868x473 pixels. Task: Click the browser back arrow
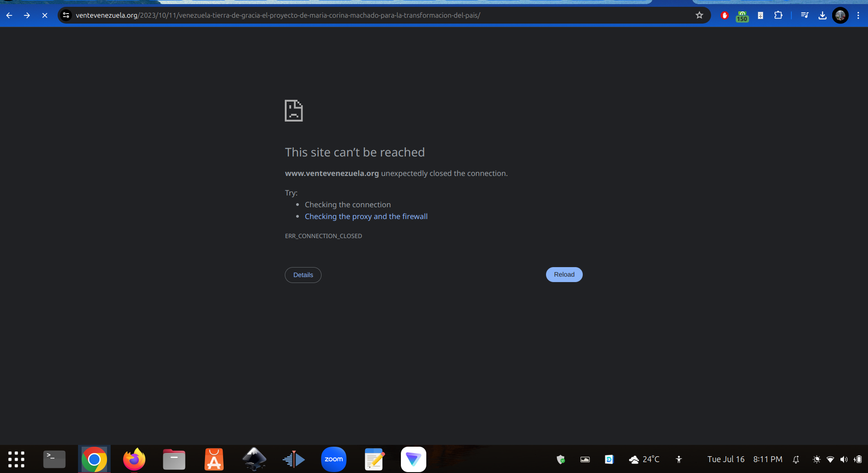pos(9,15)
